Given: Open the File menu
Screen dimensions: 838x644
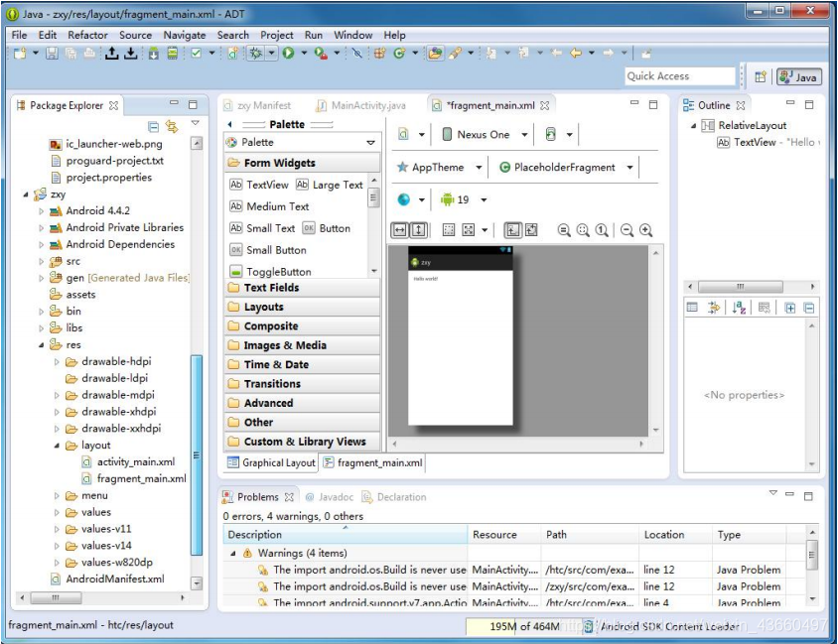Looking at the screenshot, I should pyautogui.click(x=19, y=35).
